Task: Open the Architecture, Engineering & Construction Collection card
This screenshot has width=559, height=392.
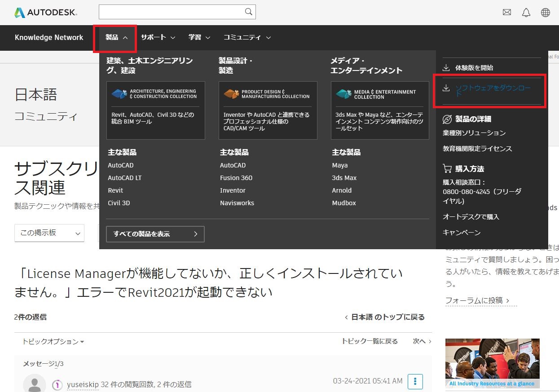Action: coord(156,110)
